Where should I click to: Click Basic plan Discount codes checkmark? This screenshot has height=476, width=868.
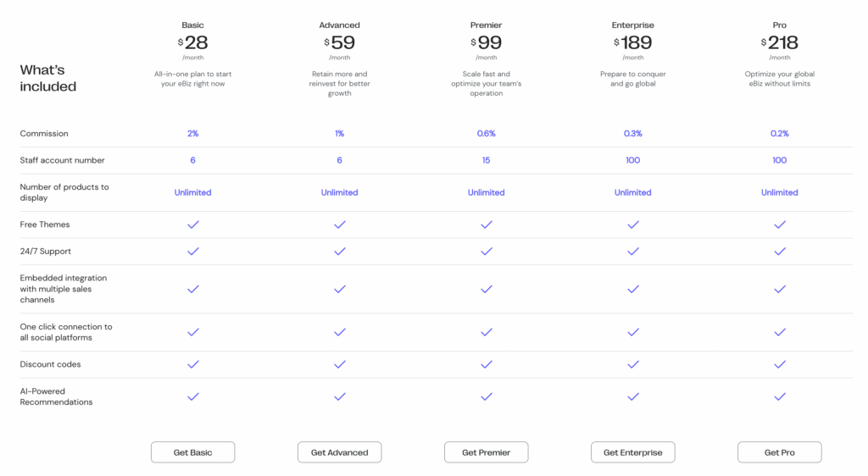192,364
